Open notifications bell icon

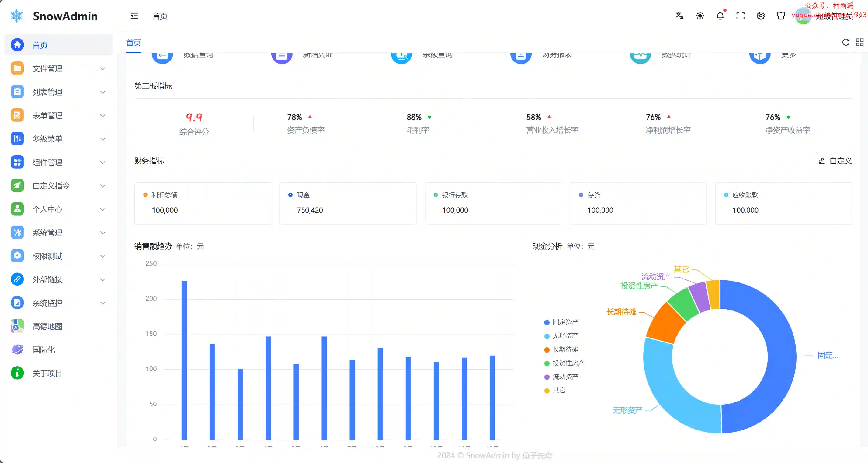(x=720, y=16)
